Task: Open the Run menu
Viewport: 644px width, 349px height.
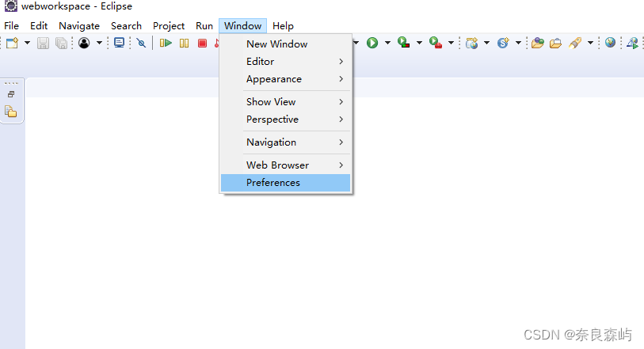Action: pos(204,26)
